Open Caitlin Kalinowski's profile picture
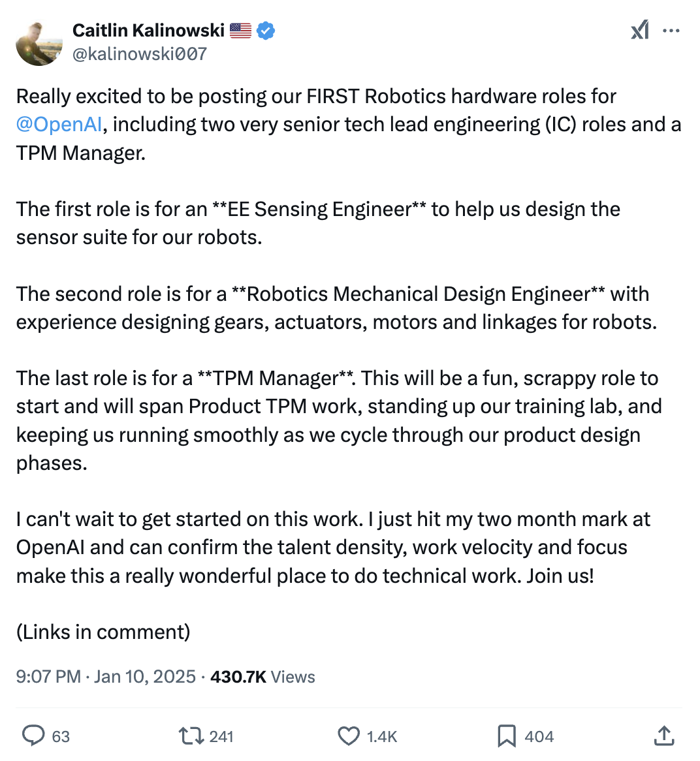This screenshot has height=761, width=700. click(x=39, y=42)
